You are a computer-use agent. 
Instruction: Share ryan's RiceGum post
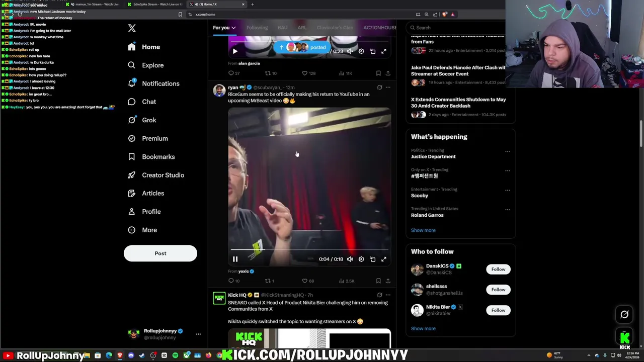click(x=388, y=281)
